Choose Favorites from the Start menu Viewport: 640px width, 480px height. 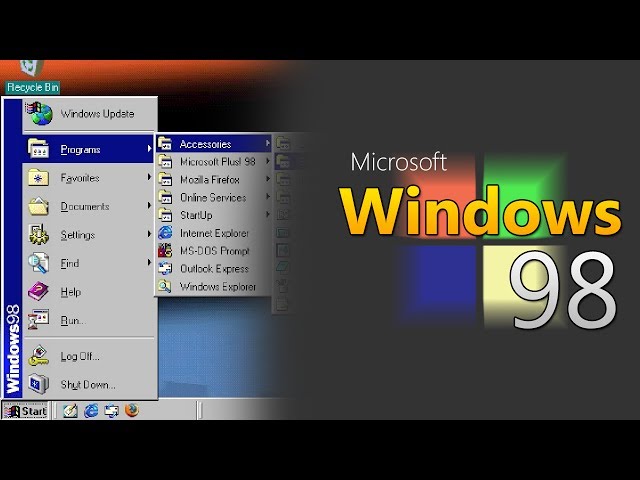click(89, 178)
